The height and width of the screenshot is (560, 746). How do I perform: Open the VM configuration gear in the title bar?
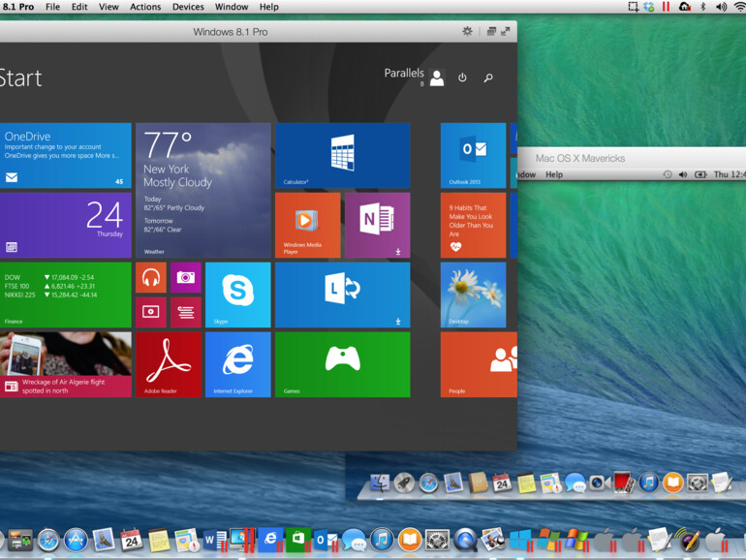point(467,32)
